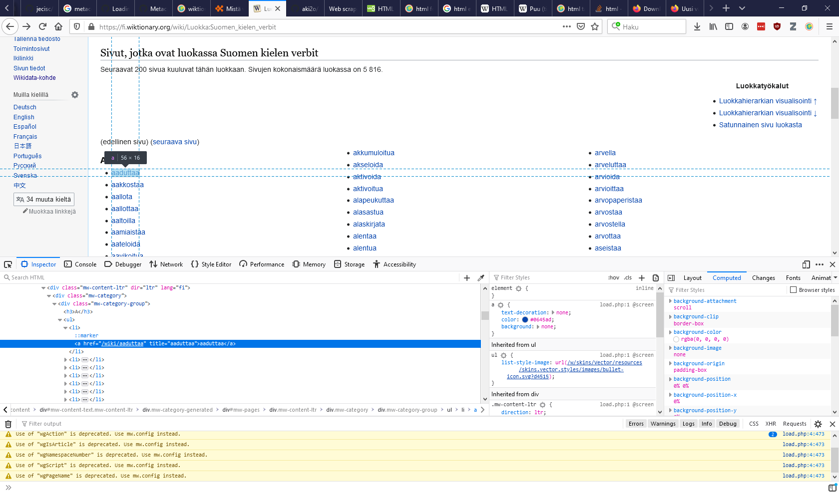This screenshot has height=504, width=839.
Task: Open responsive design mode icon
Action: (x=806, y=264)
